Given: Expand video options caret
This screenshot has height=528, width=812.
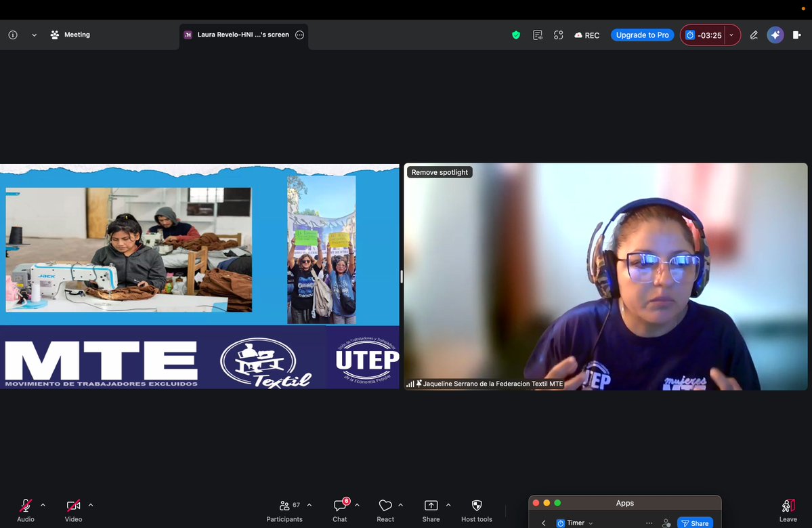Looking at the screenshot, I should coord(91,505).
